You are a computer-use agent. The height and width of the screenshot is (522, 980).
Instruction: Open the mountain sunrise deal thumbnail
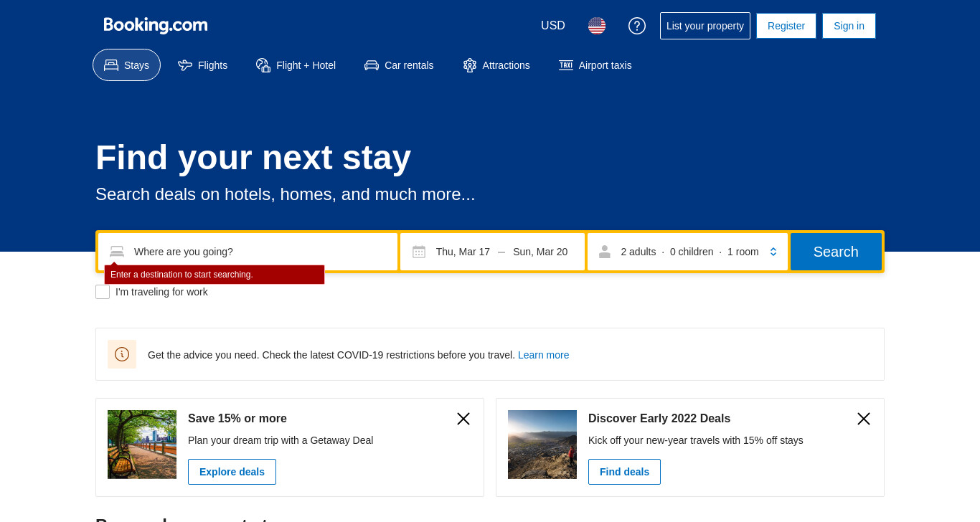coord(542,445)
